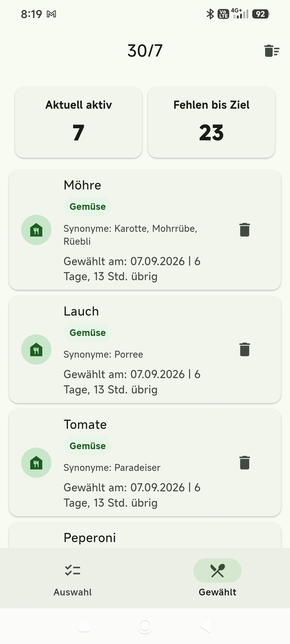Delete the Tomate entry via trash icon
The image size is (290, 644).
click(x=245, y=463)
